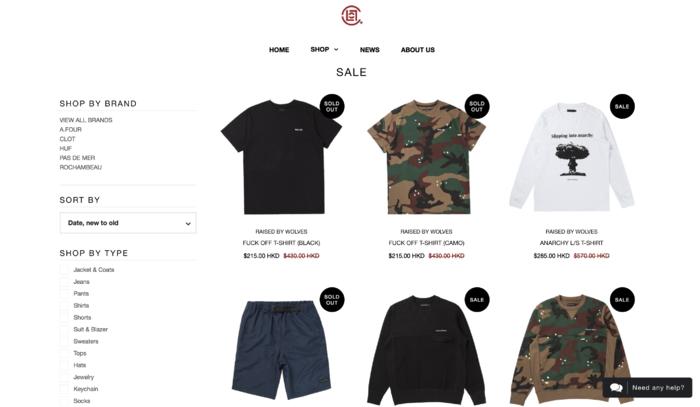Go to the NEWS menu item

point(370,50)
